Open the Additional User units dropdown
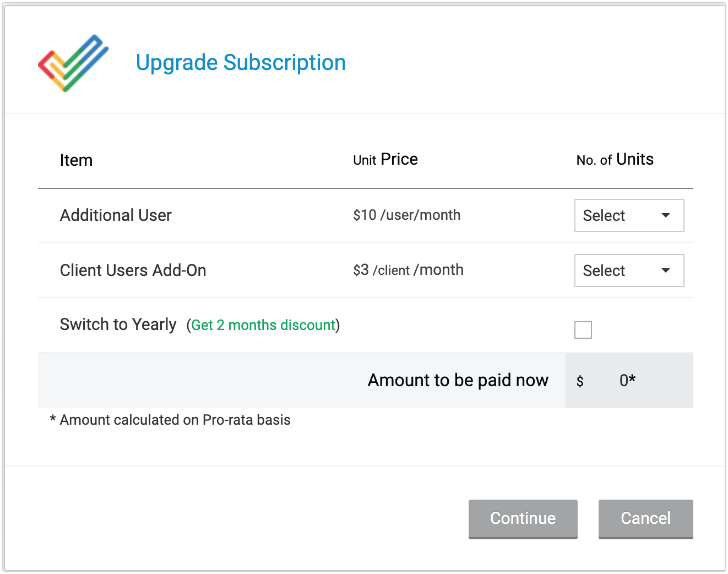Viewport: 728px width, 574px height. [x=629, y=215]
